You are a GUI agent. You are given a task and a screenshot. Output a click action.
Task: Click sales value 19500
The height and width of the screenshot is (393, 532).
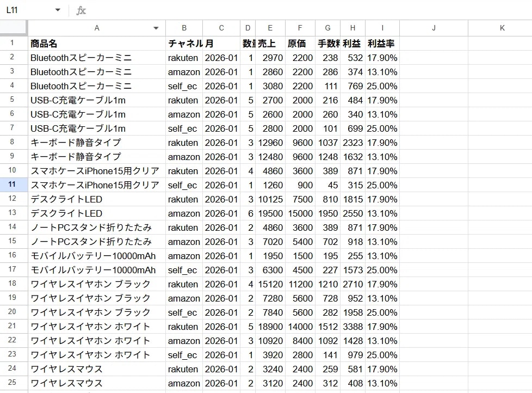point(270,213)
